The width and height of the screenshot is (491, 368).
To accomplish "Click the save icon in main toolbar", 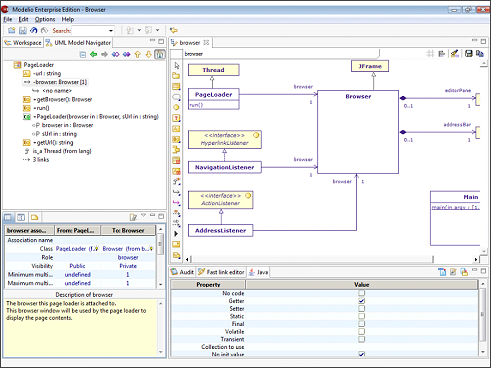I will [23, 30].
